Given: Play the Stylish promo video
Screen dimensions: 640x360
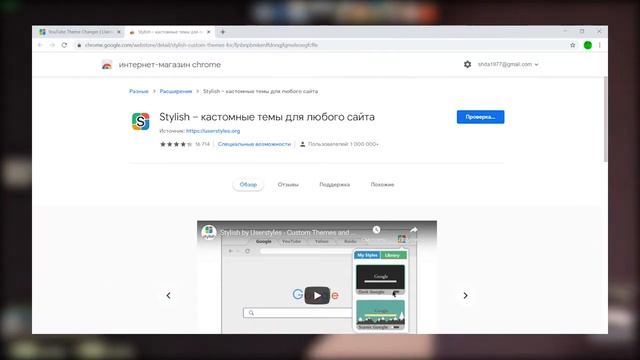Looking at the screenshot, I should tap(317, 296).
